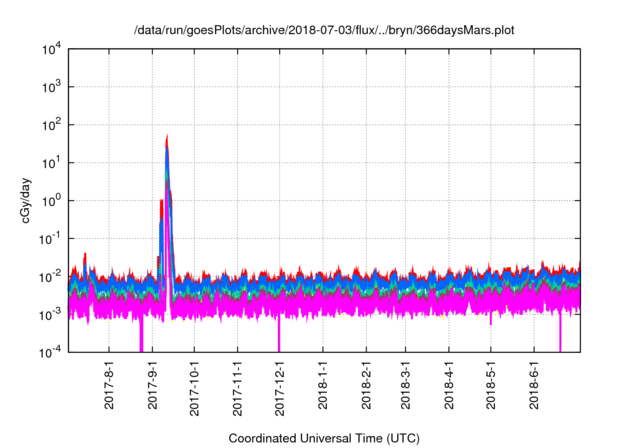The width and height of the screenshot is (640, 448).
Task: Click the 10^4 y-axis tick label
Action: click(x=52, y=50)
